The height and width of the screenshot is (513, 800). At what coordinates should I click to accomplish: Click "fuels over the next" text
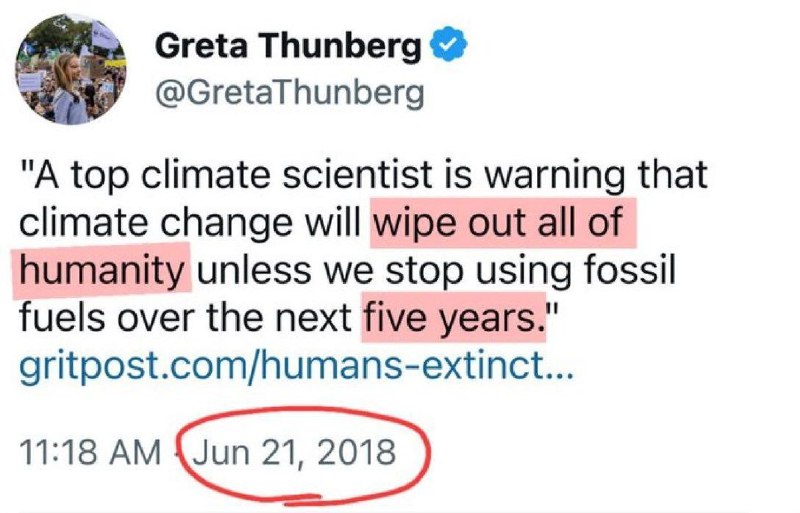(185, 317)
